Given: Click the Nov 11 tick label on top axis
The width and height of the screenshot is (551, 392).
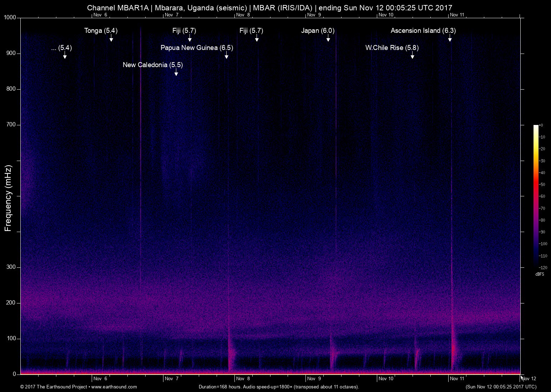Looking at the screenshot, I should point(458,15).
